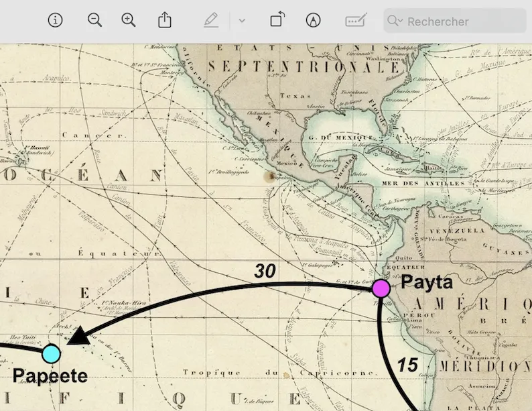Click the zoom out magnifier
This screenshot has width=532, height=411.
[94, 20]
